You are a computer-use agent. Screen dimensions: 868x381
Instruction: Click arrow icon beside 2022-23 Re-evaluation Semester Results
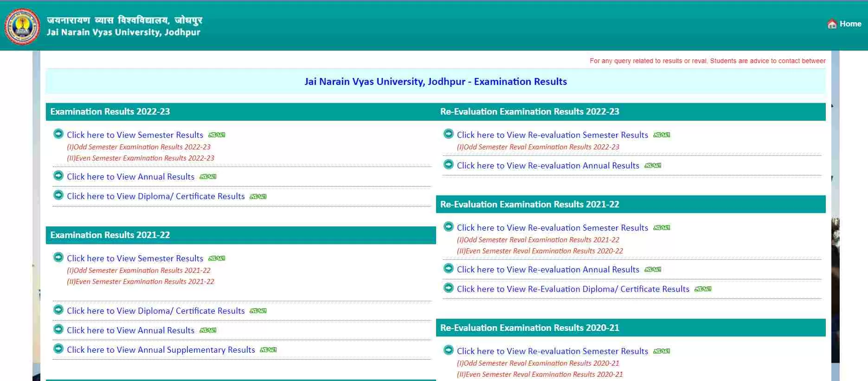pyautogui.click(x=449, y=134)
